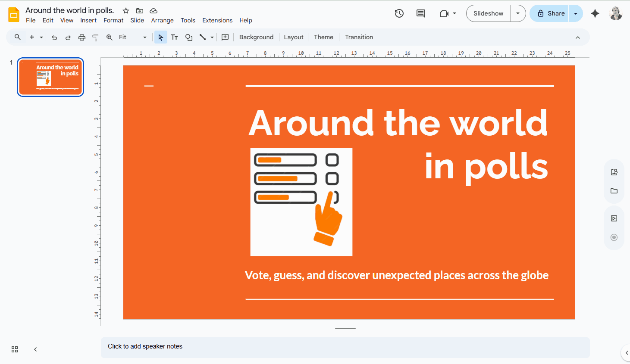This screenshot has height=364, width=630.
Task: Open the image search sidebar icon
Action: click(614, 171)
